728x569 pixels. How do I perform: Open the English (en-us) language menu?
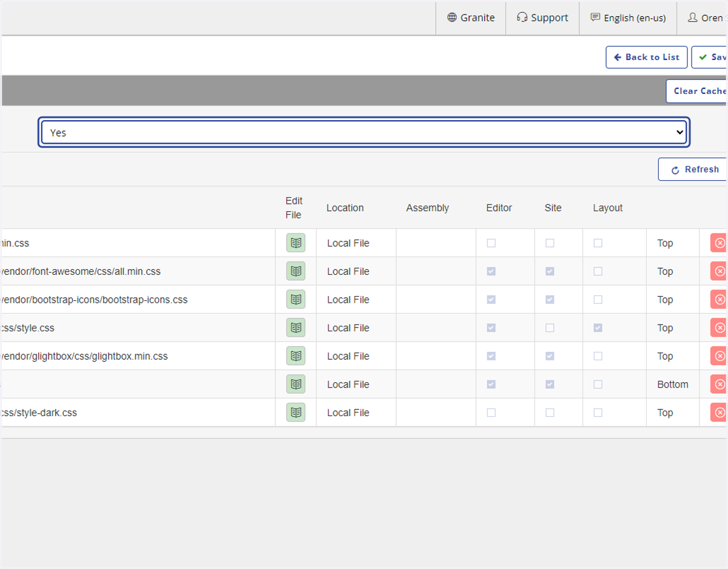[x=628, y=18]
